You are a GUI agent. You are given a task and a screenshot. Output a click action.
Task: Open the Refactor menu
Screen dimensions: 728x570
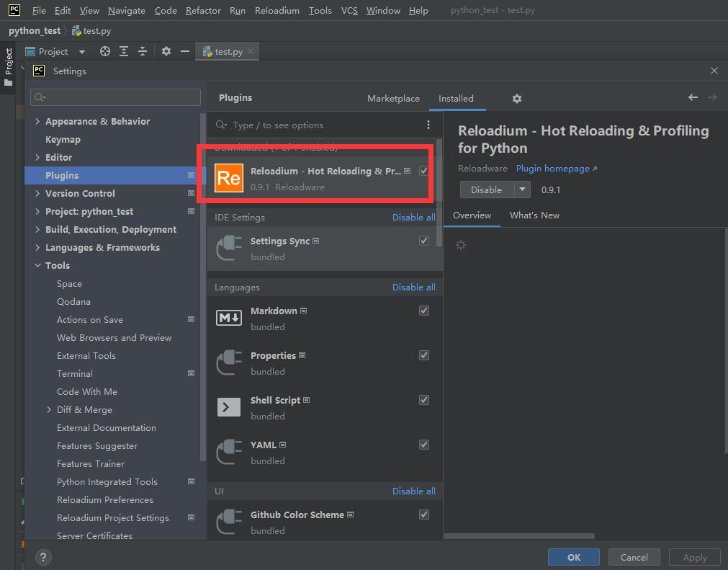click(203, 10)
